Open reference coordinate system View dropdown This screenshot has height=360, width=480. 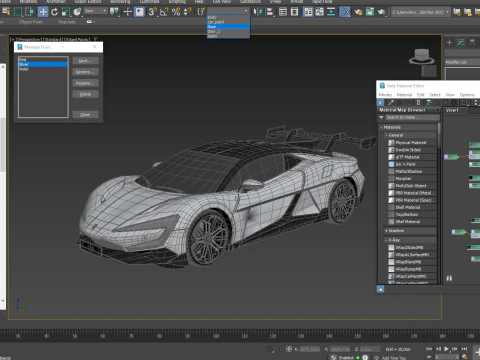95,11
